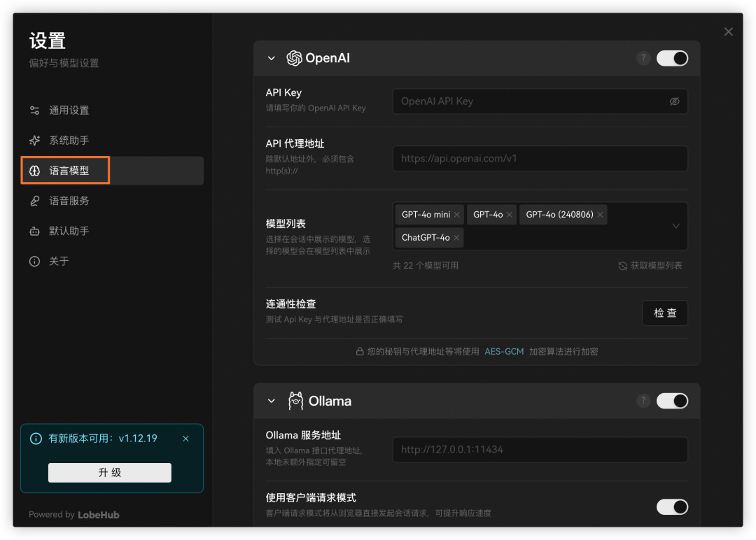Screen dimensions: 756x540
Task: Click the 语音服务 microphone icon
Action: click(x=35, y=201)
